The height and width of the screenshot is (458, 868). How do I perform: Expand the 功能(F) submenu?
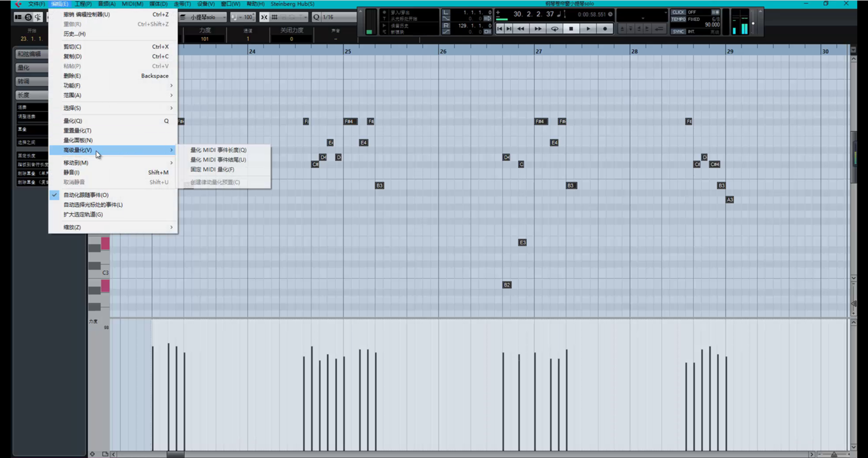(113, 86)
